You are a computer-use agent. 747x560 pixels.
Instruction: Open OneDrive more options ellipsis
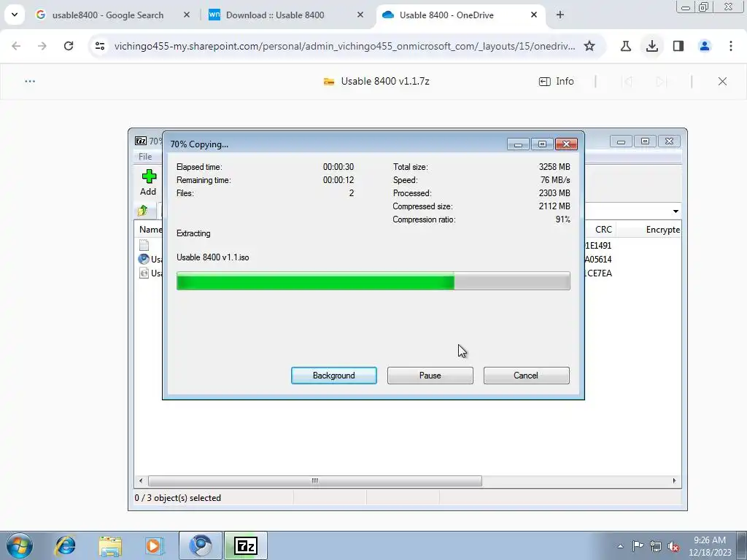[x=30, y=82]
